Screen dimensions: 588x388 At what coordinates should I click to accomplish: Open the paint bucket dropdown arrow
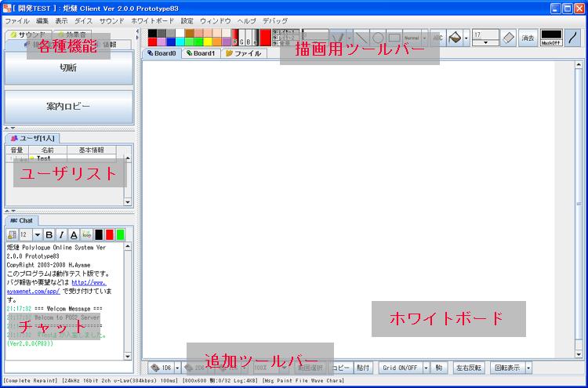(466, 38)
